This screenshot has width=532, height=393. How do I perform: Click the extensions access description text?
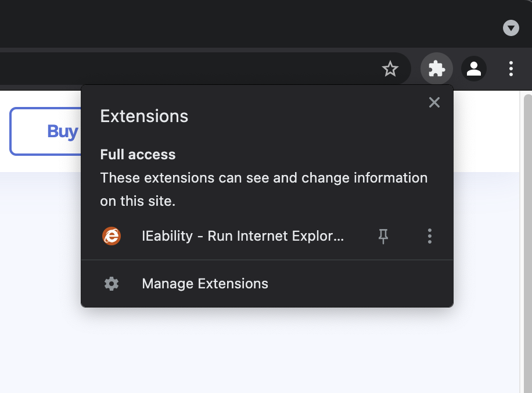coord(264,189)
